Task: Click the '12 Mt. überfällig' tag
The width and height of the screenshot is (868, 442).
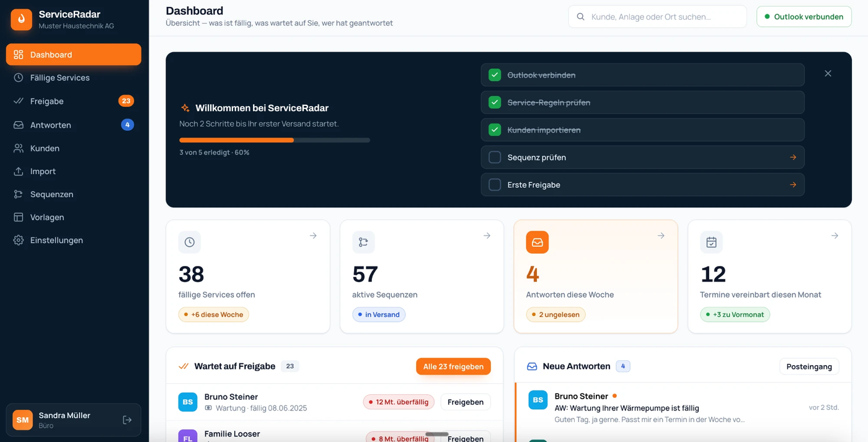Action: [399, 402]
